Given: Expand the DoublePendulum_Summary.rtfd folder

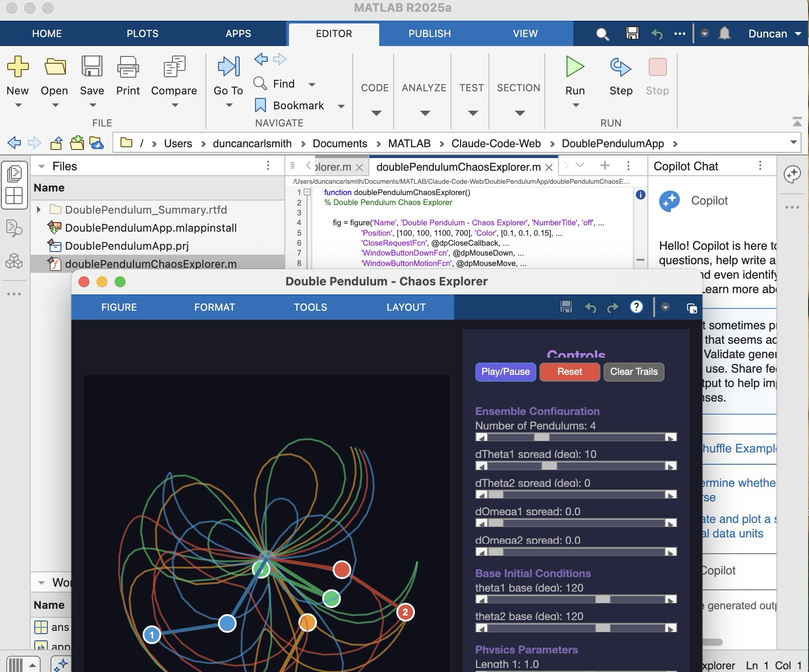Looking at the screenshot, I should click(x=39, y=210).
